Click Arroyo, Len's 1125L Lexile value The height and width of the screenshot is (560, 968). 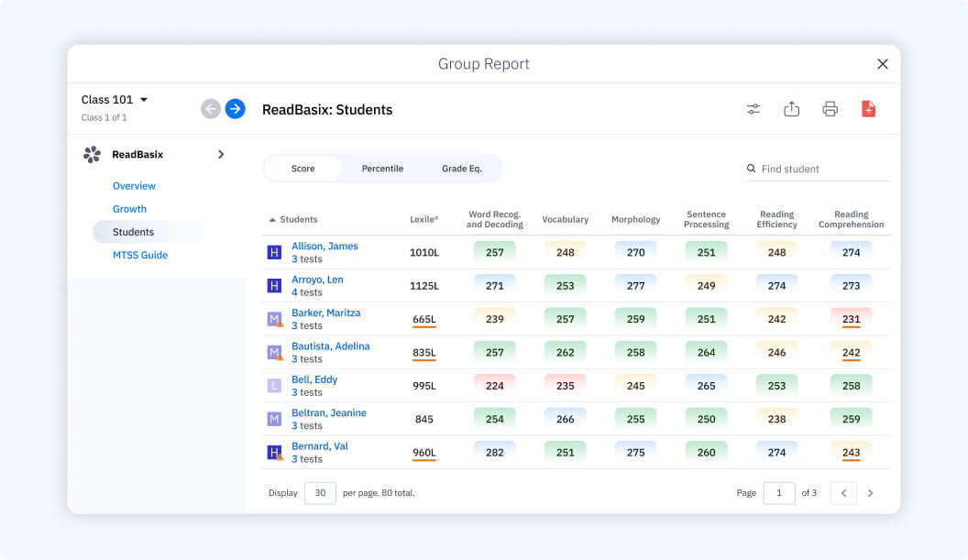pos(424,286)
